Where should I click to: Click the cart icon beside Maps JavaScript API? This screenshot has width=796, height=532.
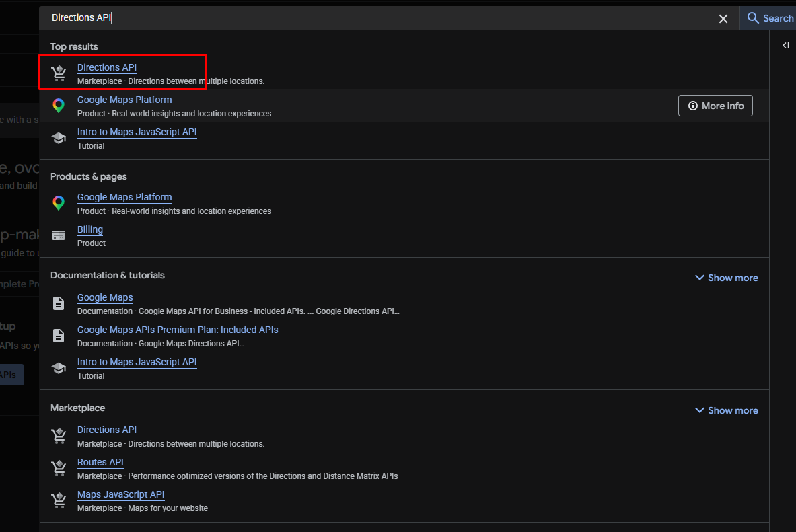click(59, 500)
